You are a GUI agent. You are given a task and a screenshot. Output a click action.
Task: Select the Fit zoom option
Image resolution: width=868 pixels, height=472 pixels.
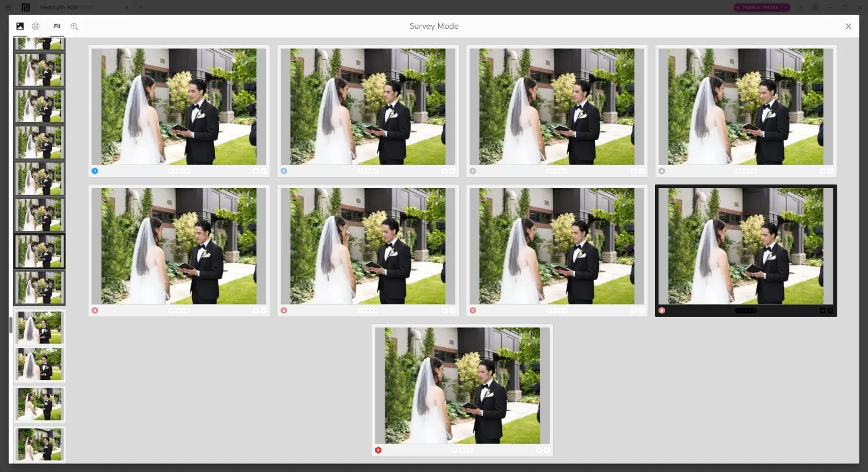[57, 26]
